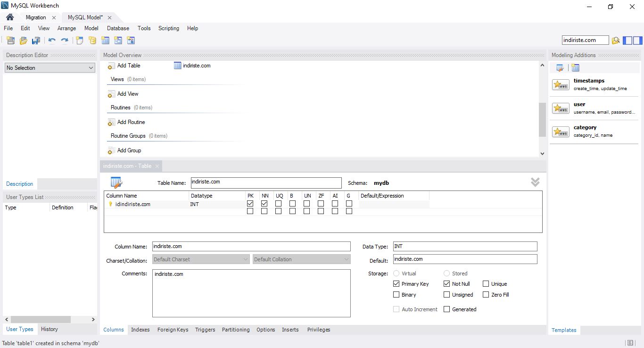
Task: Toggle the Not Null checkbox
Action: (447, 284)
